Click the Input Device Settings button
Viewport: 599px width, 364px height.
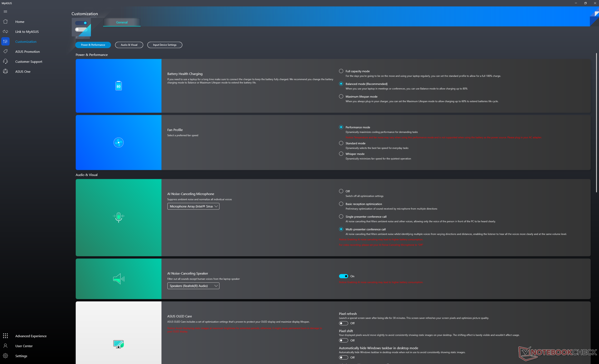tap(164, 45)
